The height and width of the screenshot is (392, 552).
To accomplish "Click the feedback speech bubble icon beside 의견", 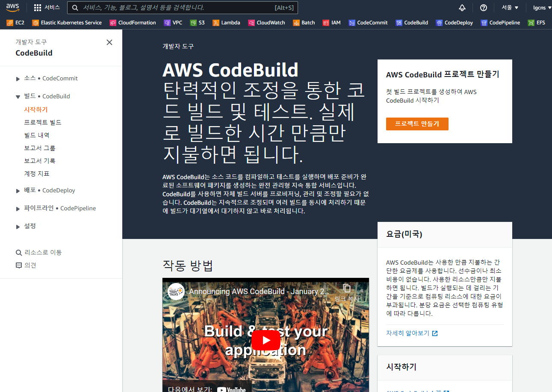I will coord(19,265).
